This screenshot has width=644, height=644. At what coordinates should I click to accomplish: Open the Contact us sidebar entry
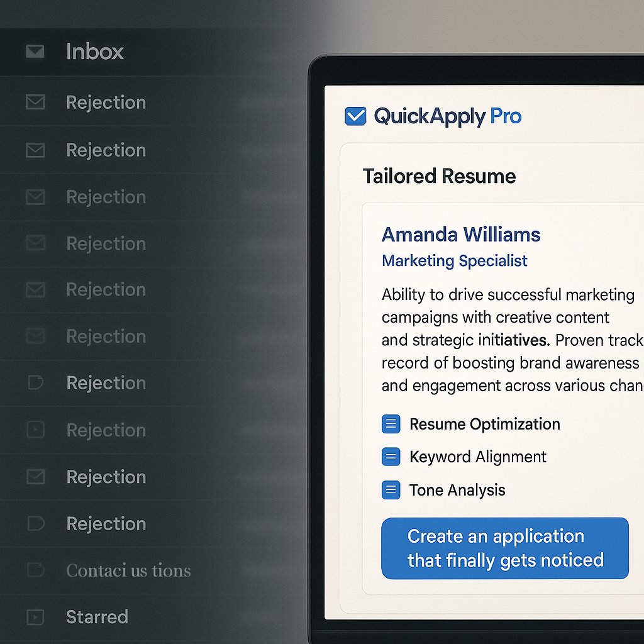coord(128,570)
